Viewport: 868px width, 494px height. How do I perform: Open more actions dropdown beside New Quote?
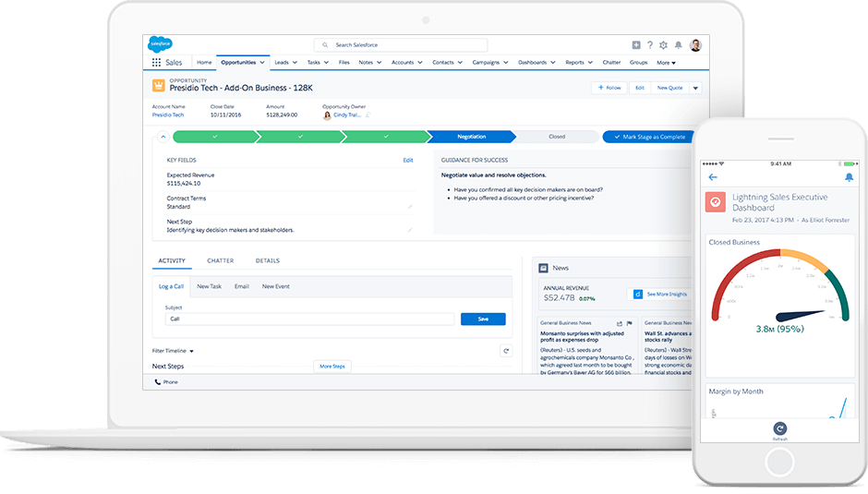click(695, 88)
